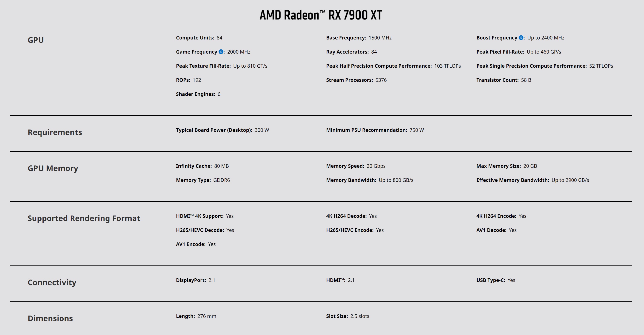This screenshot has width=644, height=335.
Task: Click the USB Type-C: Yes entry
Action: pos(495,280)
